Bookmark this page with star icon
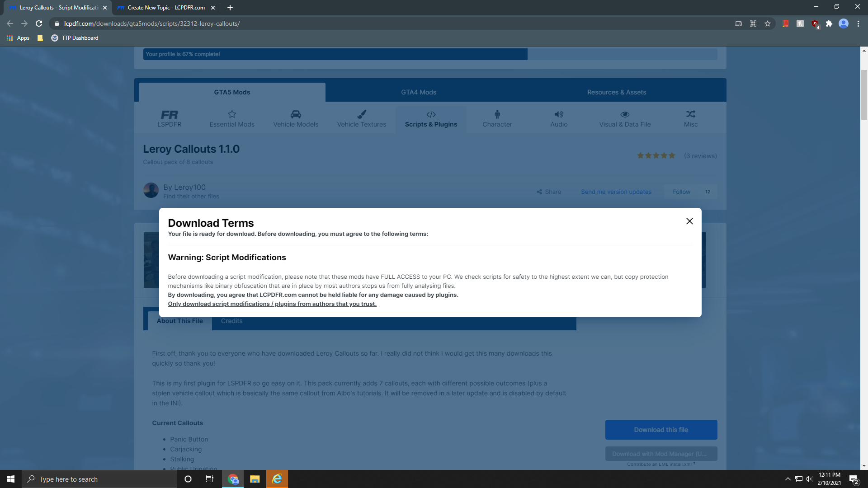Viewport: 868px width, 488px height. click(768, 23)
